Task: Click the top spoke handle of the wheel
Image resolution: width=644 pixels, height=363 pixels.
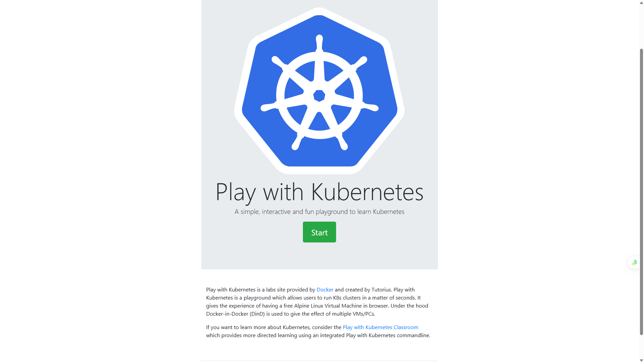Action: point(319,41)
